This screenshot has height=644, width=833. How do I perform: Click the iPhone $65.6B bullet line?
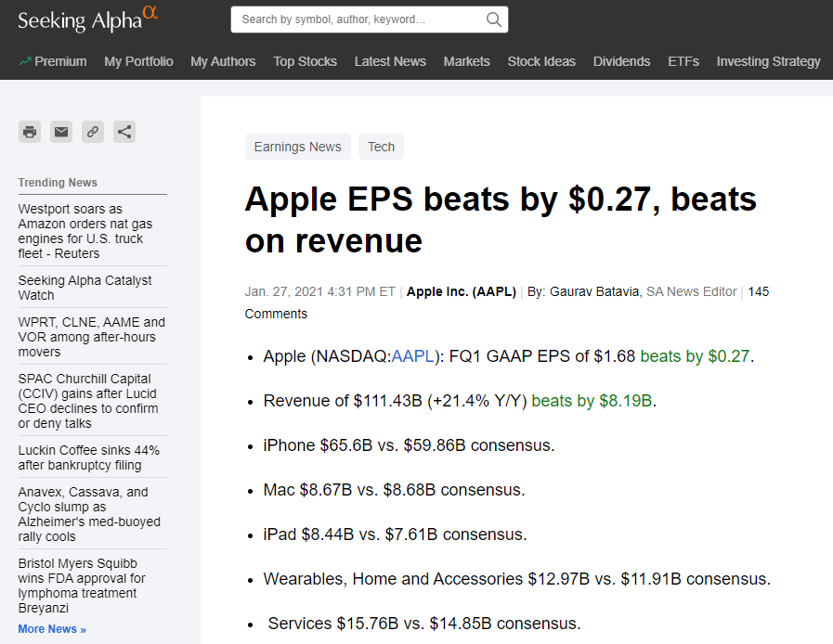coord(409,445)
